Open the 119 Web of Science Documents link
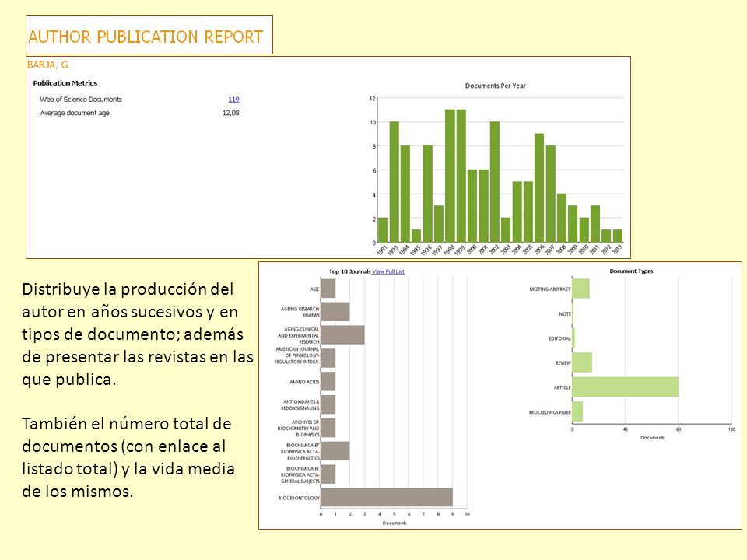Image resolution: width=747 pixels, height=560 pixels. click(x=233, y=100)
